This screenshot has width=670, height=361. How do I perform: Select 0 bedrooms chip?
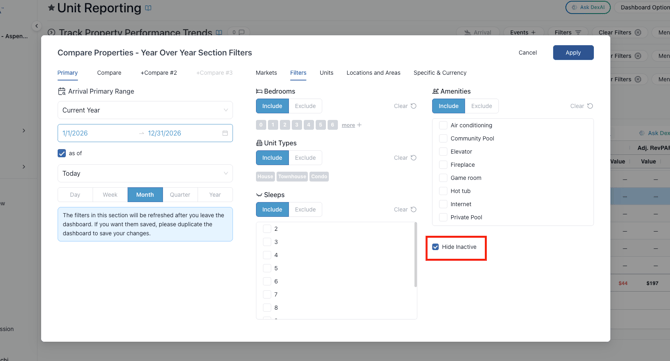261,125
